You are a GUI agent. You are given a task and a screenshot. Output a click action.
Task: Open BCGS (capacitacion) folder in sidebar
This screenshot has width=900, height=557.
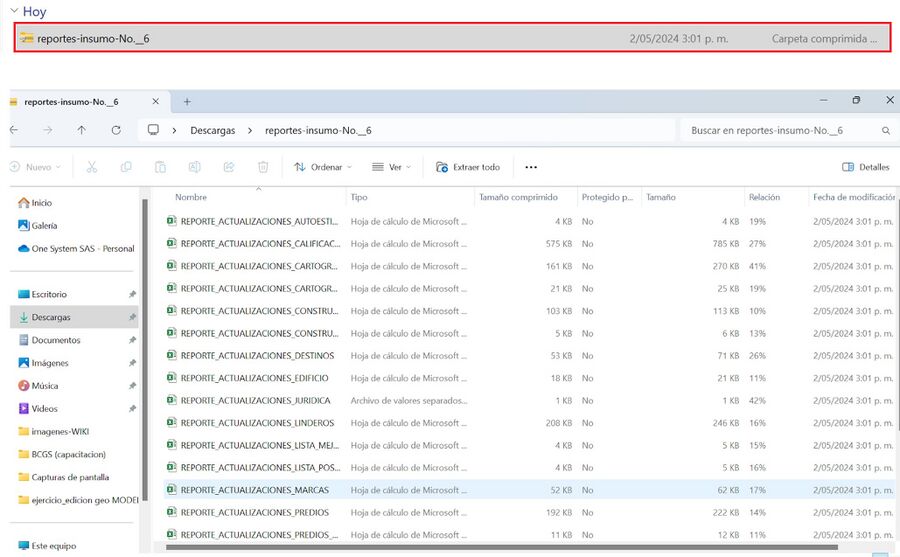click(x=62, y=454)
